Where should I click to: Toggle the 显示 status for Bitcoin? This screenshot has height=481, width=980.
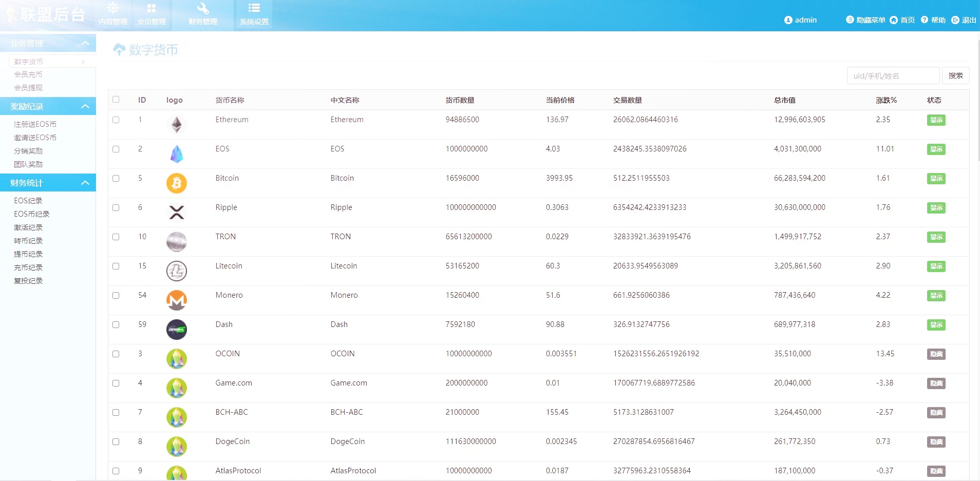pyautogui.click(x=936, y=179)
